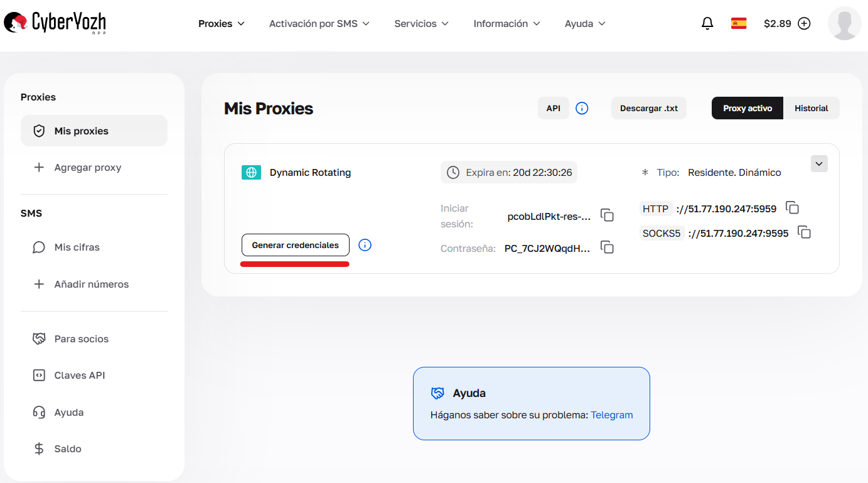Copy the SOCKS5 proxy address
Screen dimensions: 868x483
point(805,232)
